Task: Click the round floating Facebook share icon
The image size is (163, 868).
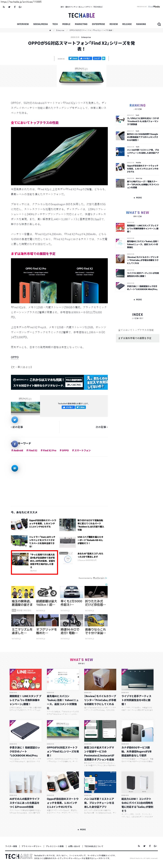Action: coord(14,444)
